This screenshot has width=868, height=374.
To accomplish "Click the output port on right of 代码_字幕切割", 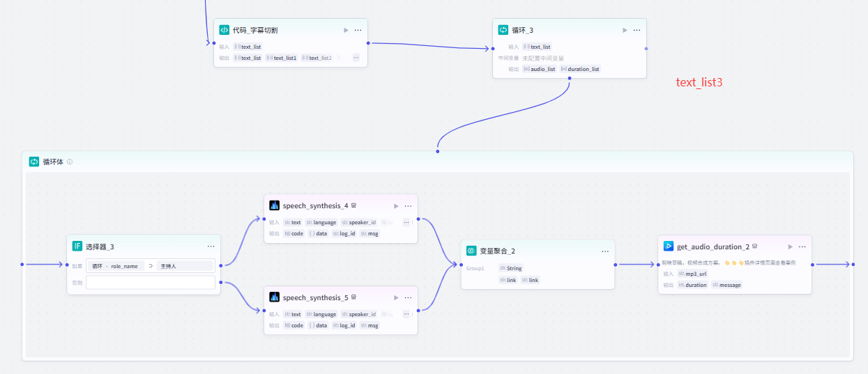I will click(367, 43).
